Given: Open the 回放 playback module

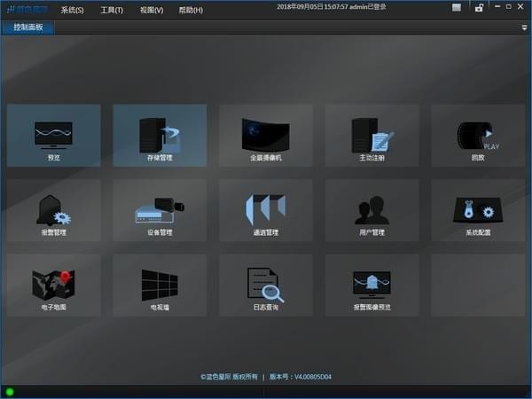Looking at the screenshot, I should click(478, 136).
